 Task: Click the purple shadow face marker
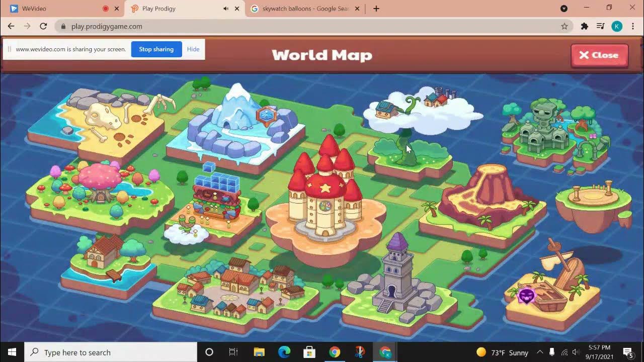[526, 296]
